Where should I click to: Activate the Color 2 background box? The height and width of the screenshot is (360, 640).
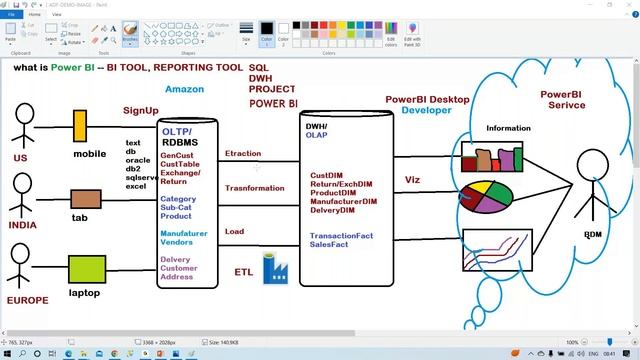[x=283, y=33]
